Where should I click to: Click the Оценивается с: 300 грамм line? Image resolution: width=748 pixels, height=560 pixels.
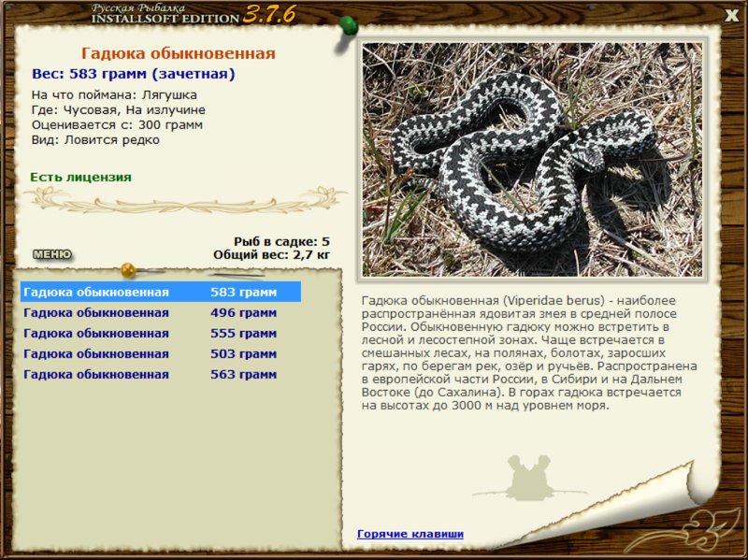coord(117,125)
